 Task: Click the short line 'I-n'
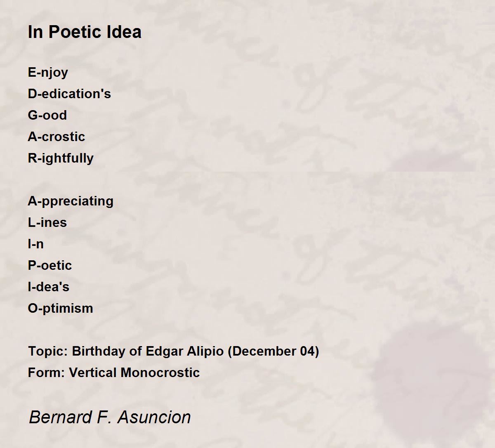[36, 244]
